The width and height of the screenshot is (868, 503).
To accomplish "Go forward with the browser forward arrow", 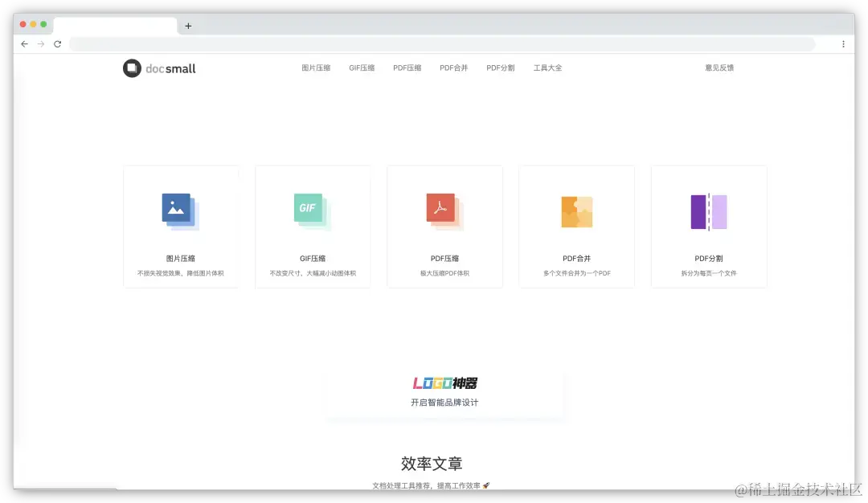I will (40, 43).
